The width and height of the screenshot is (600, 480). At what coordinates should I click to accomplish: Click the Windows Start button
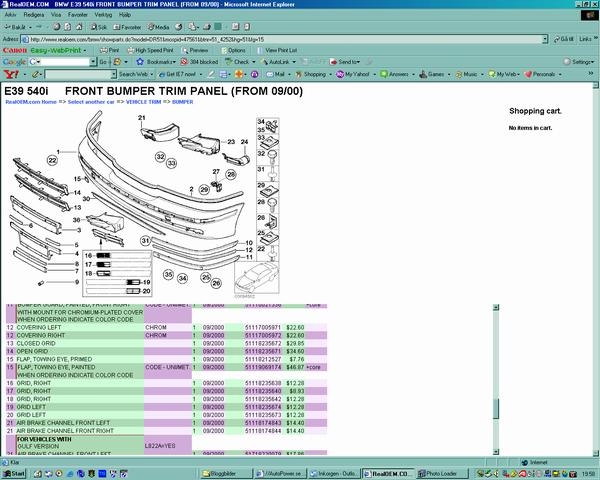tap(16, 472)
